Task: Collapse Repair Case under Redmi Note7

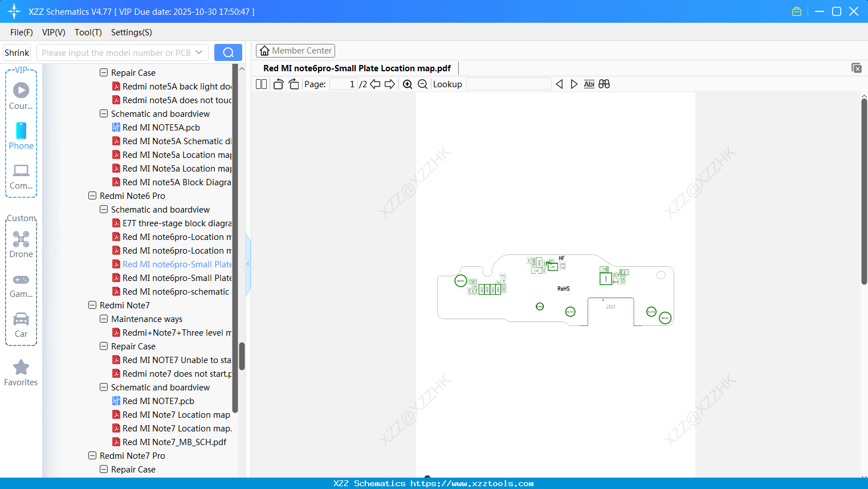Action: 104,347
